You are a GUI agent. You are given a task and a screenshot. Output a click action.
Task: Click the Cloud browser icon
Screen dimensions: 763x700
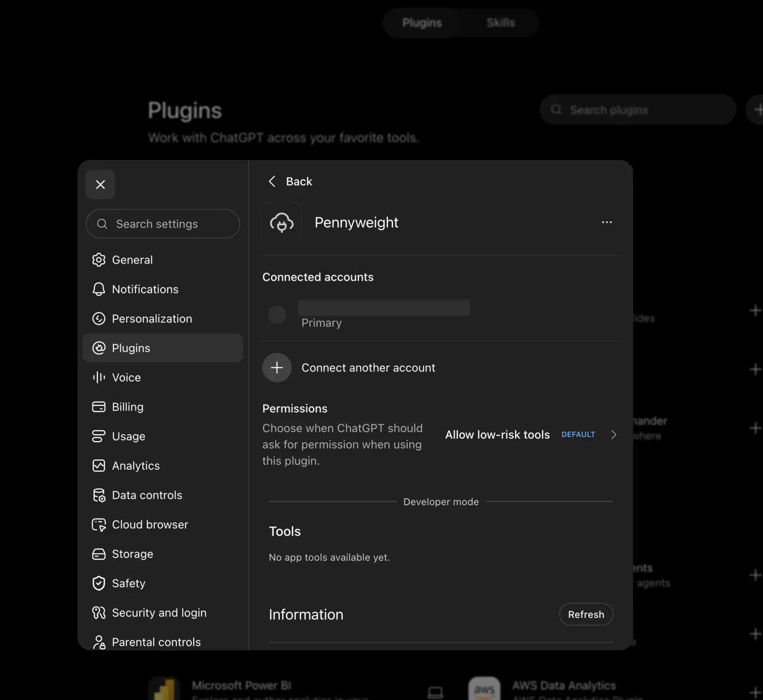[99, 525]
